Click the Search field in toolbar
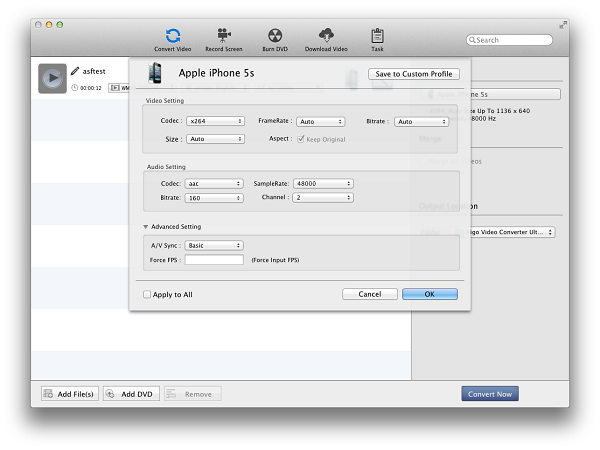Screen dimensions: 600x450 click(x=509, y=40)
